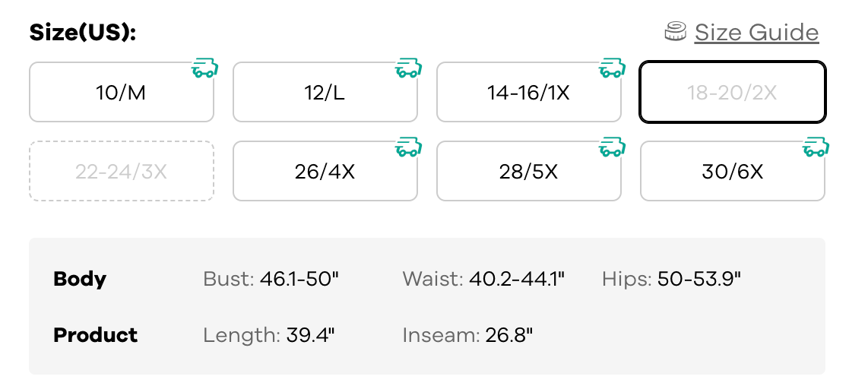Choose the 12/L size option
Image resolution: width=868 pixels, height=386 pixels.
325,93
